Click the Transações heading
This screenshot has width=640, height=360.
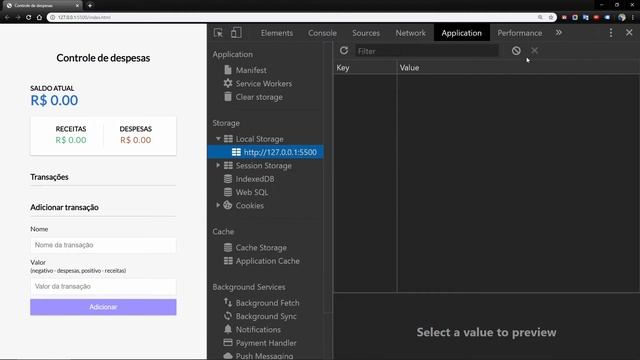[x=49, y=177]
